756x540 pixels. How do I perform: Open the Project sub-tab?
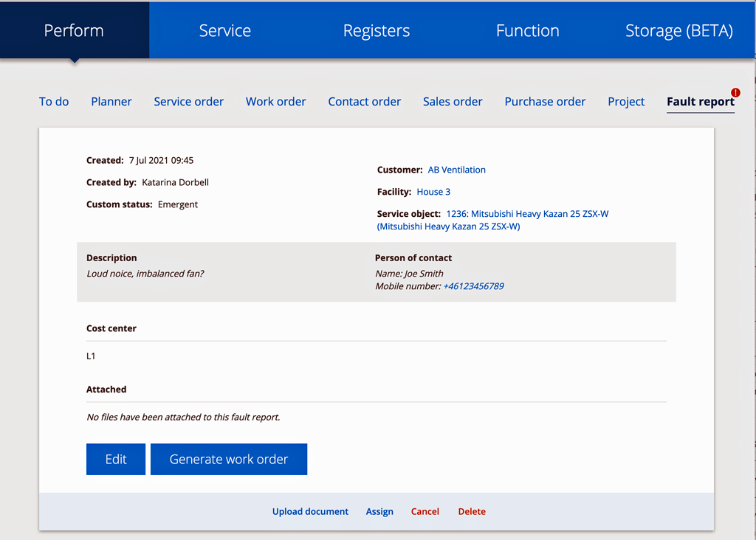pyautogui.click(x=626, y=102)
